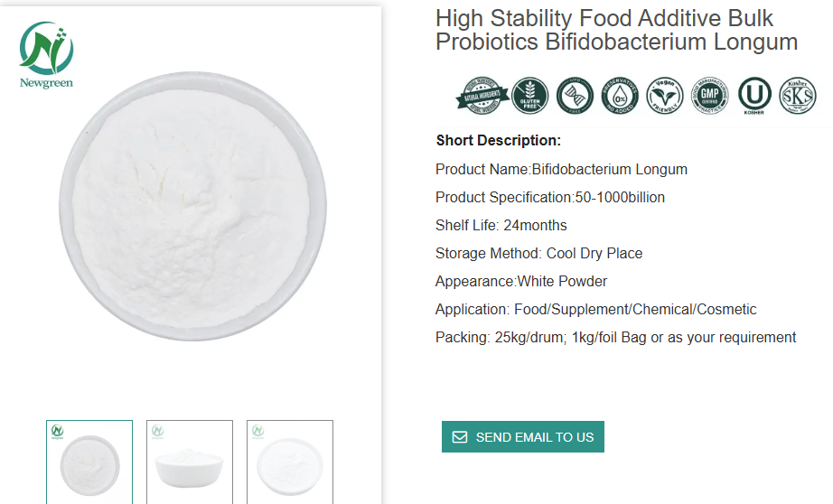Click the Short Description heading
This screenshot has width=833, height=504.
(x=498, y=140)
